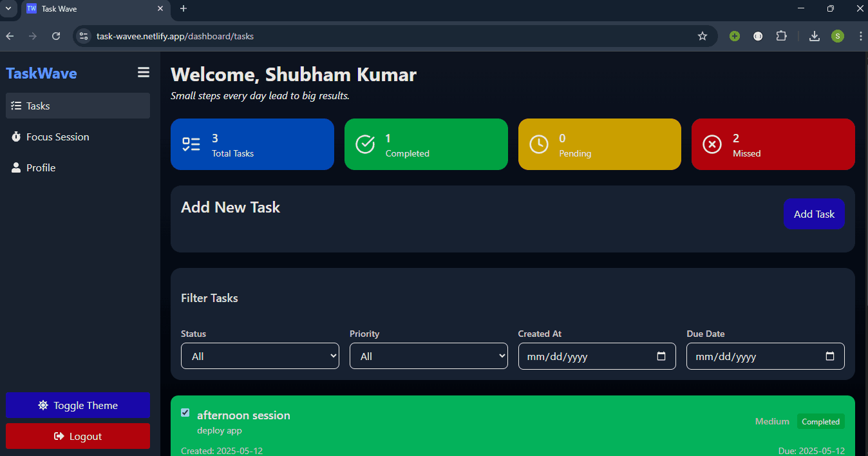Open the browser Extensions puzzle icon
The image size is (868, 456).
[781, 36]
